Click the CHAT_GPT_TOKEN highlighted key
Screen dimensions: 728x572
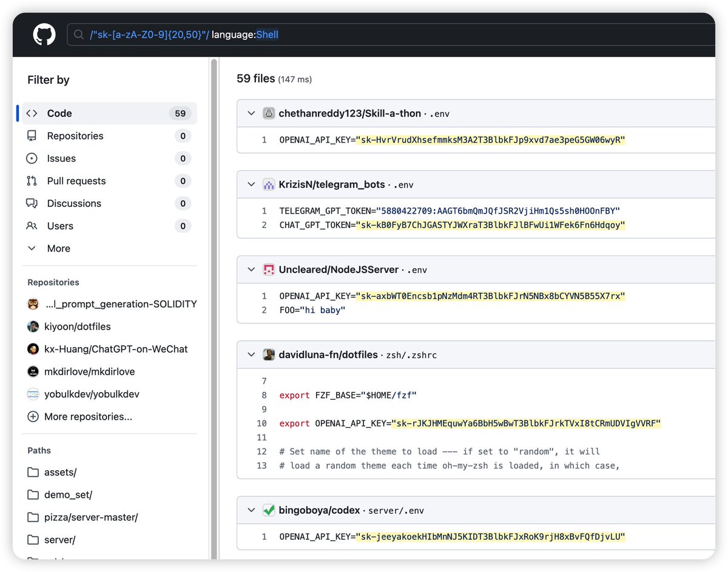point(490,225)
